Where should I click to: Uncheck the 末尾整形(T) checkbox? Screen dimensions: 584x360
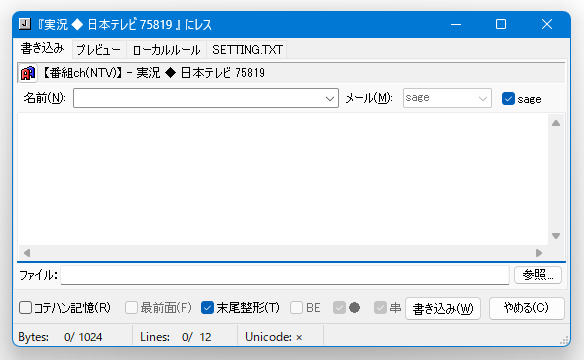coord(207,308)
